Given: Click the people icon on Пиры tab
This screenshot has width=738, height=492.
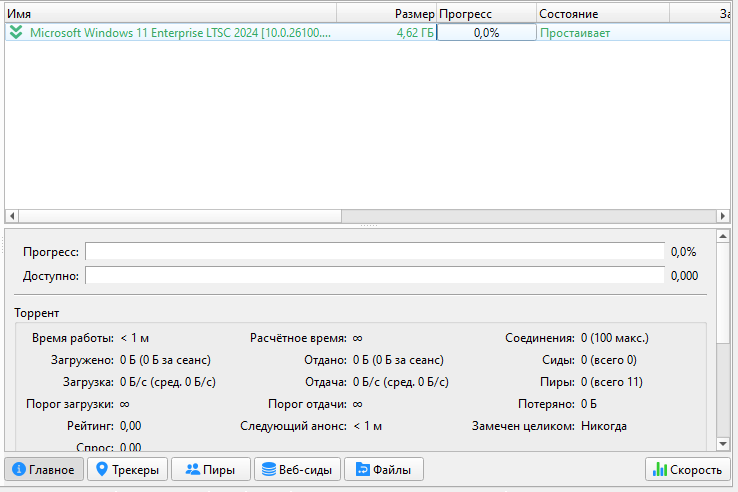Looking at the screenshot, I should (193, 469).
